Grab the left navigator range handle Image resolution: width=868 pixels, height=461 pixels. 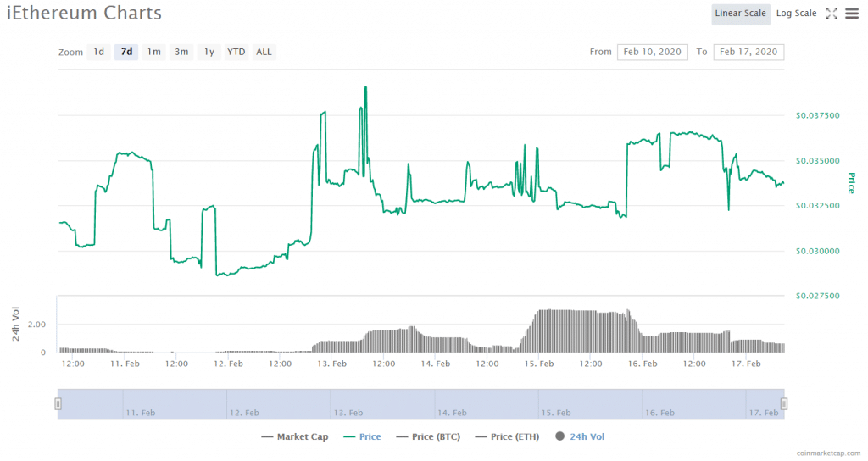pyautogui.click(x=58, y=403)
